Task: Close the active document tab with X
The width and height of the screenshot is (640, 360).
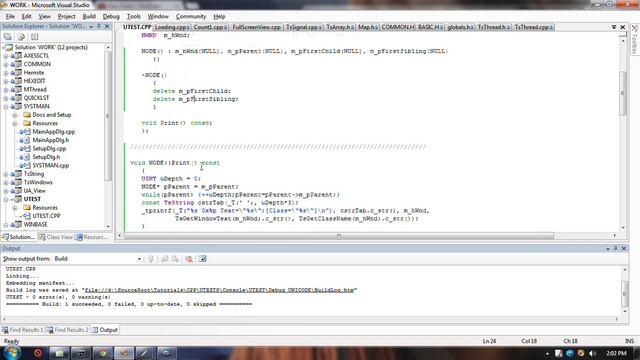Action: click(623, 27)
